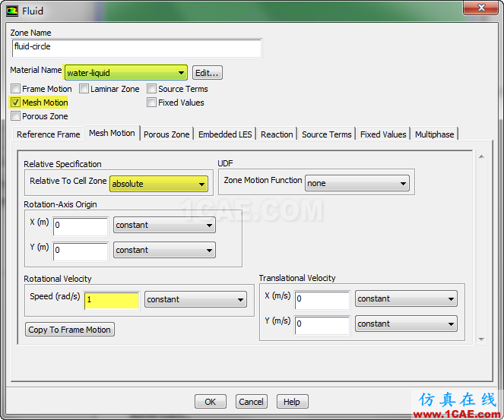Screen dimensions: 504x420
Task: Uncheck the Mesh Motion checkbox
Action: click(16, 103)
